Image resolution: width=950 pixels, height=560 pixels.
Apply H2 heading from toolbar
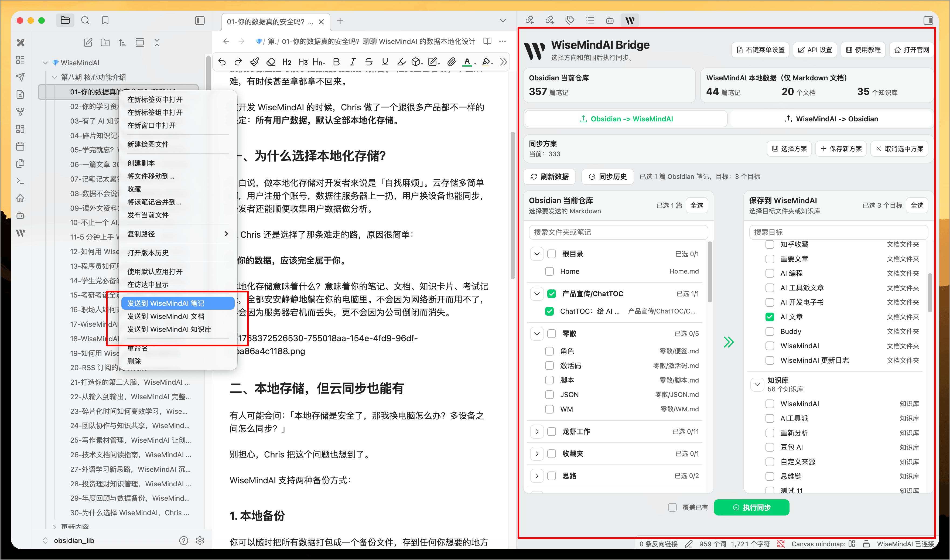click(x=287, y=62)
